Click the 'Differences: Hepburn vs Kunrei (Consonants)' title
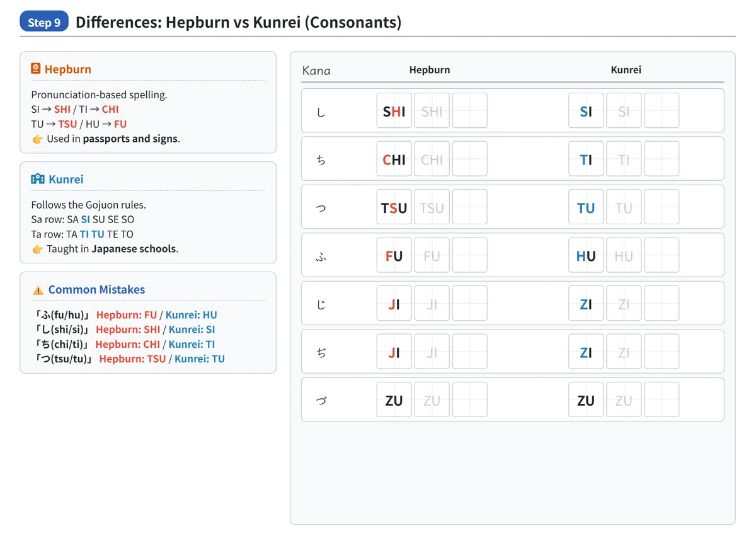This screenshot has width=756, height=535. (238, 23)
